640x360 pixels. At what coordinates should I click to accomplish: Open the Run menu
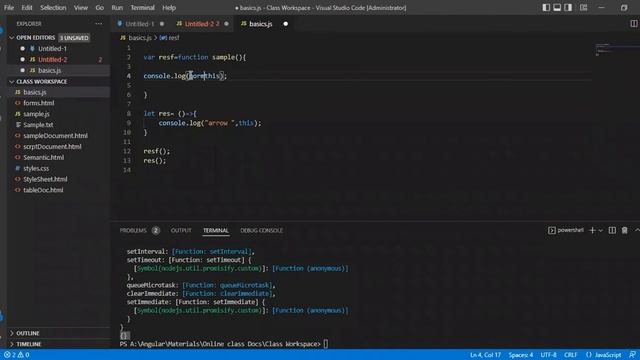point(117,8)
